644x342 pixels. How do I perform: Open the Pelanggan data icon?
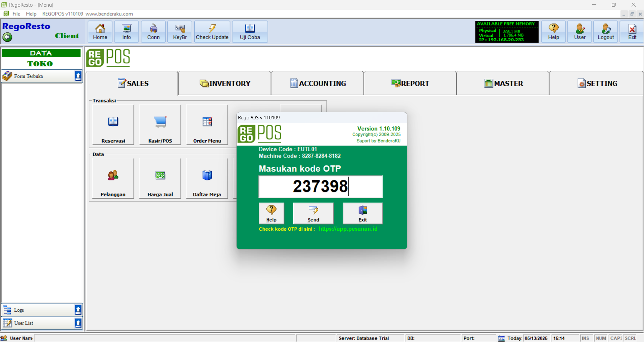(113, 178)
